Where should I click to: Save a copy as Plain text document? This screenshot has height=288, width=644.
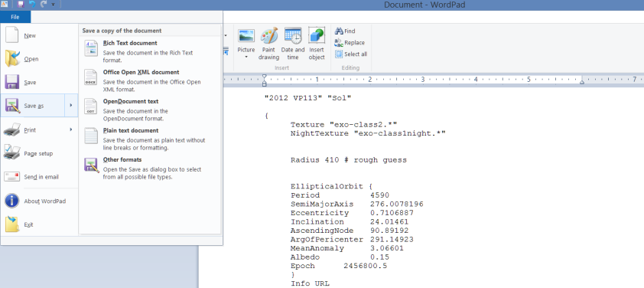(150, 139)
